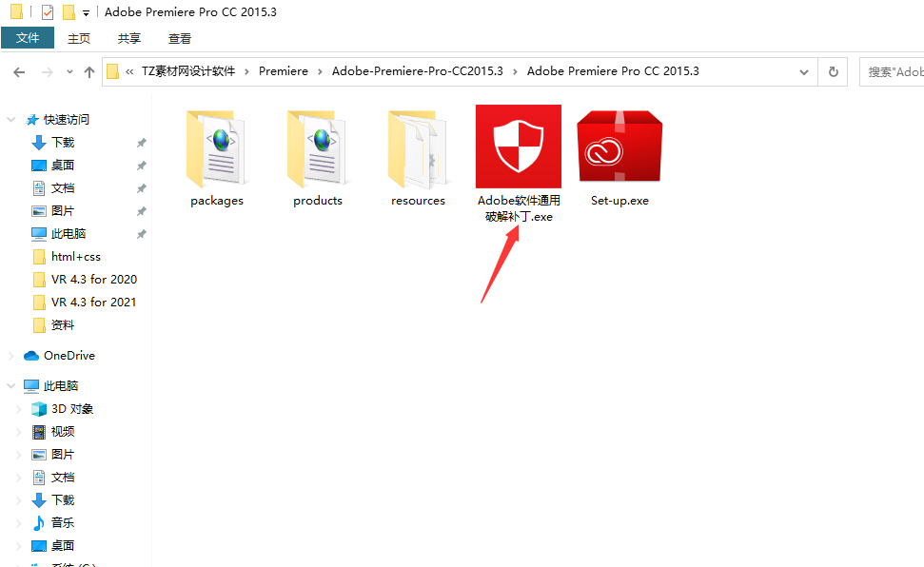
Task: Open pinned 文档 under 快速访问
Action: [63, 188]
